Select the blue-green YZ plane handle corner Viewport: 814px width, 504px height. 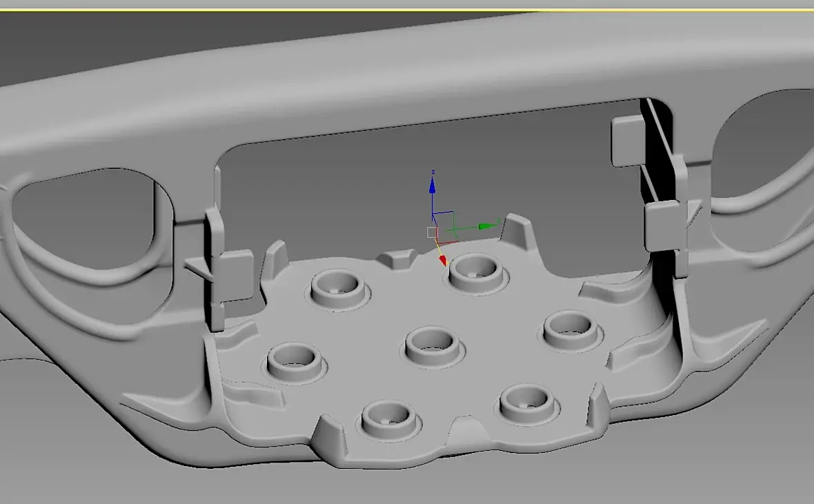[453, 212]
